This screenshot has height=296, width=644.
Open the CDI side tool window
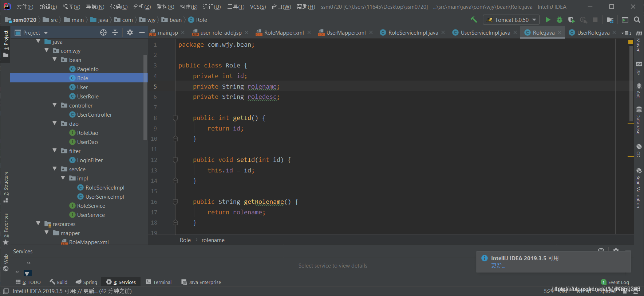coord(639,151)
